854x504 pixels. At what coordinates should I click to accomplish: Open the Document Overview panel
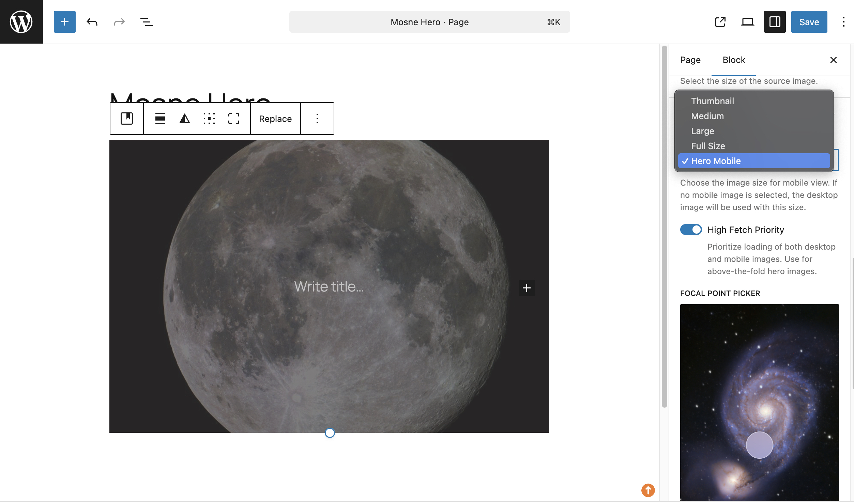146,22
